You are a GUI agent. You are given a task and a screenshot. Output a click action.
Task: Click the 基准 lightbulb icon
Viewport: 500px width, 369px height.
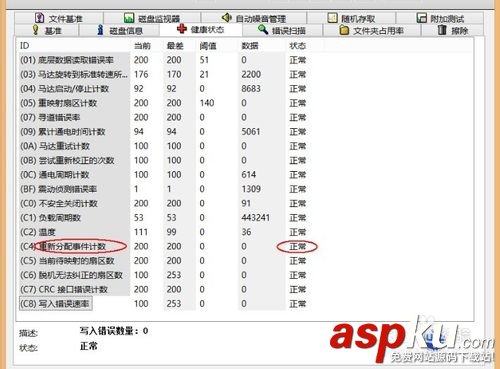(x=36, y=30)
